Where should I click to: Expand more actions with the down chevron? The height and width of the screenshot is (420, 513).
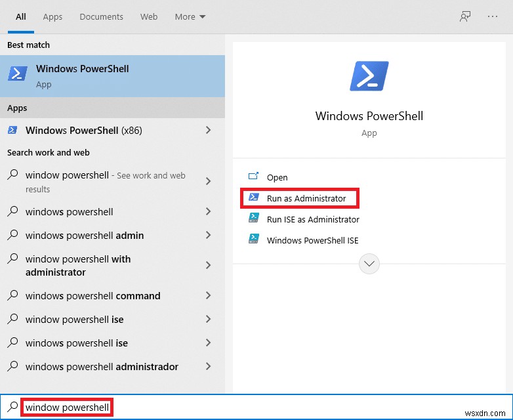(x=369, y=264)
